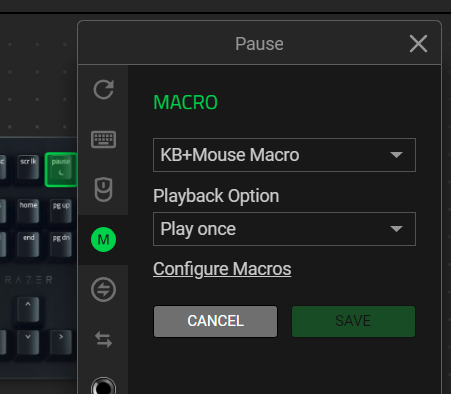
Task: Click the CANCEL button
Action: point(215,321)
